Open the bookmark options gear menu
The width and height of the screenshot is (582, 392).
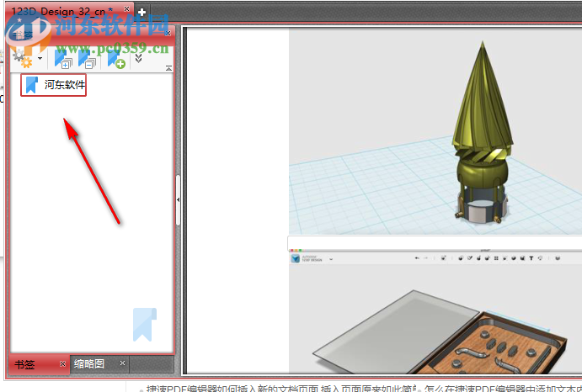(x=23, y=59)
